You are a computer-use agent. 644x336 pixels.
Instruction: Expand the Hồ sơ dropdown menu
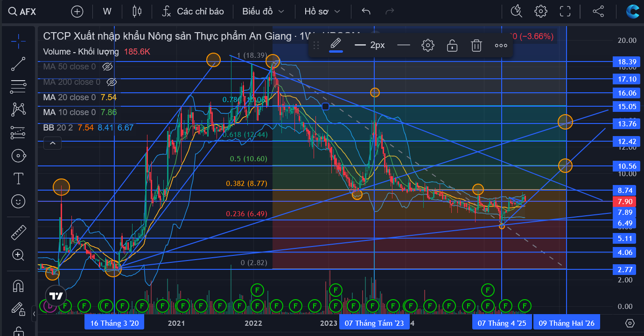322,12
